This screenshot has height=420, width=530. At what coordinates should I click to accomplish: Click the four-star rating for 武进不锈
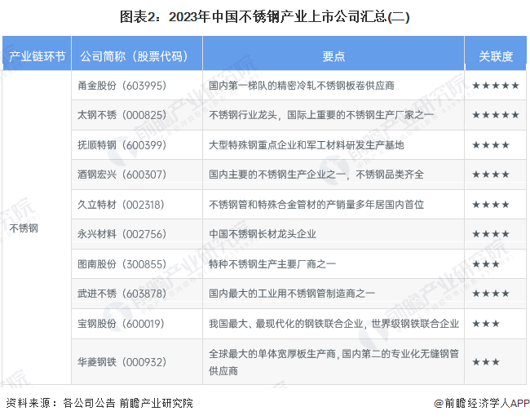click(x=491, y=294)
